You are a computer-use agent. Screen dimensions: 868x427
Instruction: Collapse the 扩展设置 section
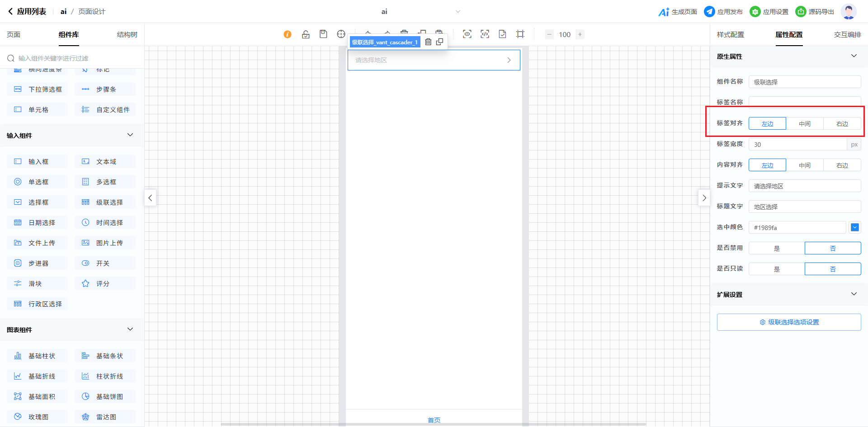coord(854,294)
